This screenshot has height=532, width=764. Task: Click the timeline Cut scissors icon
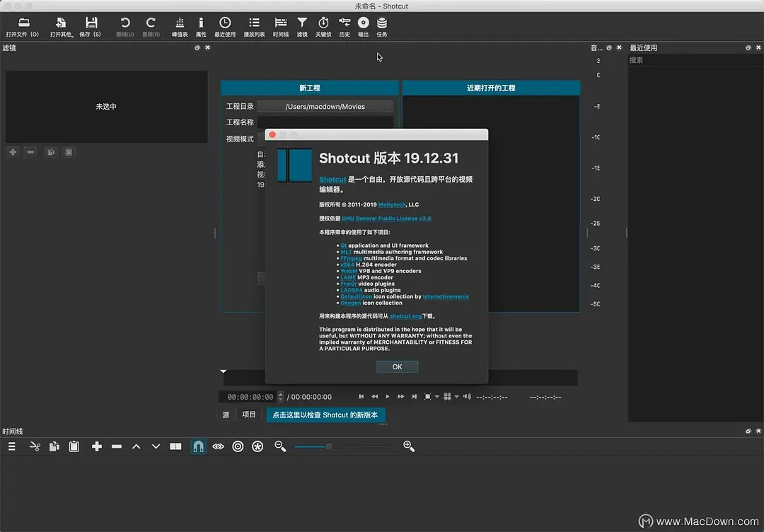35,446
